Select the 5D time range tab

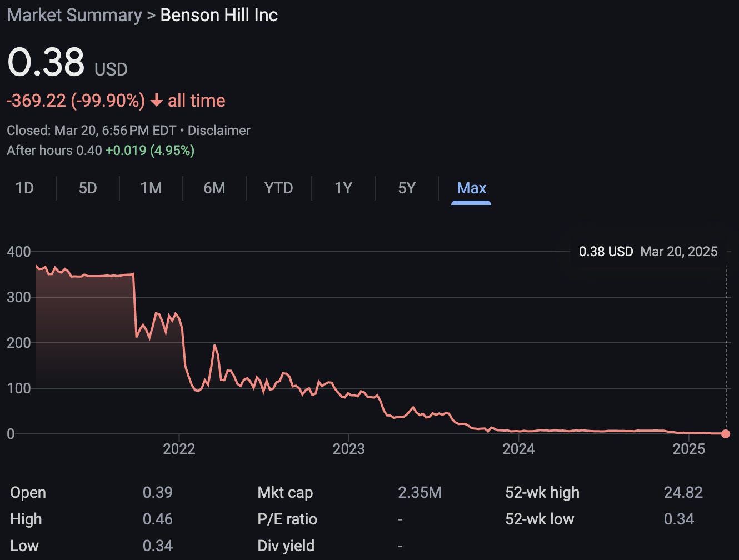[88, 188]
